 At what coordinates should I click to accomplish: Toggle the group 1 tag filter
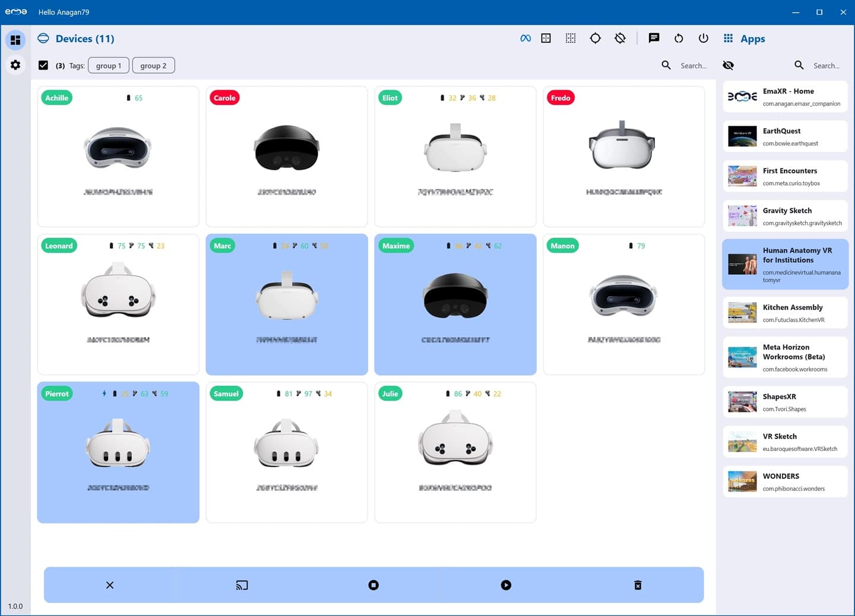point(109,65)
